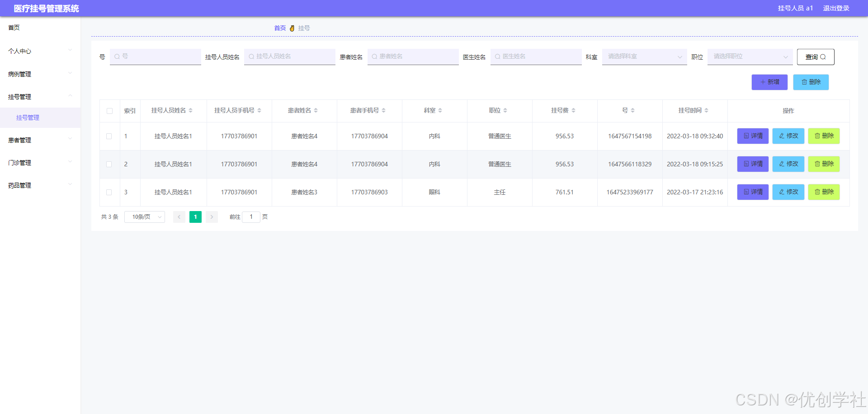Select the 挂号管理 submenu item

click(40, 118)
